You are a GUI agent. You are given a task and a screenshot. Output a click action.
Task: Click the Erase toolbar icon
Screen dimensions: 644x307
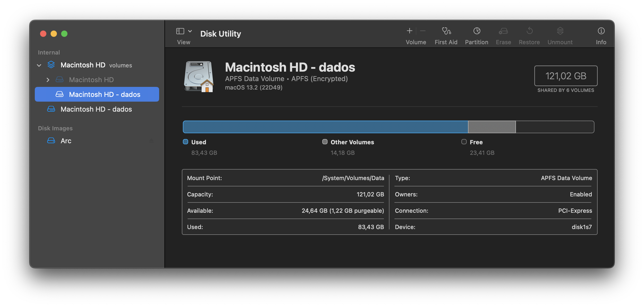(x=503, y=31)
